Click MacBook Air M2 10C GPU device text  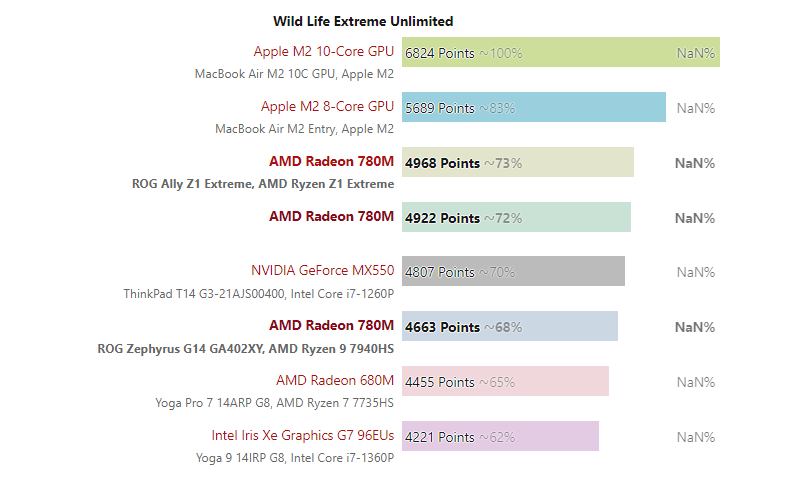(x=265, y=74)
